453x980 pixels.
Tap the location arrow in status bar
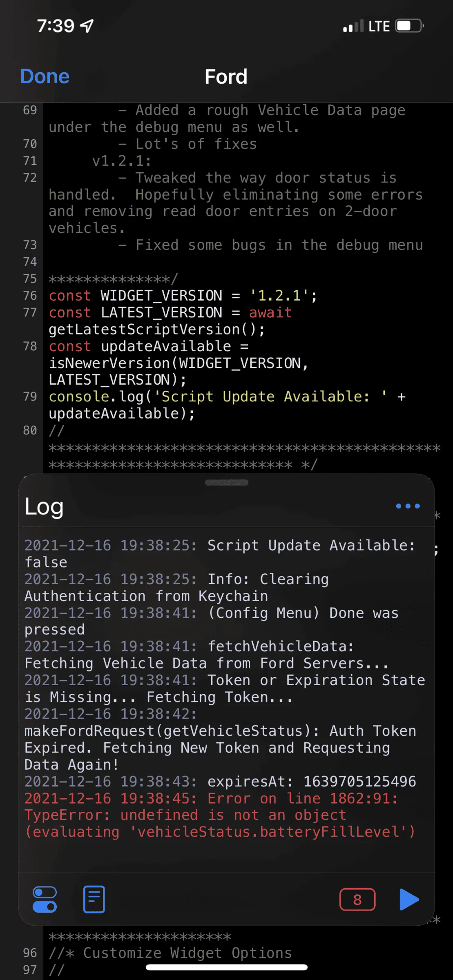87,26
